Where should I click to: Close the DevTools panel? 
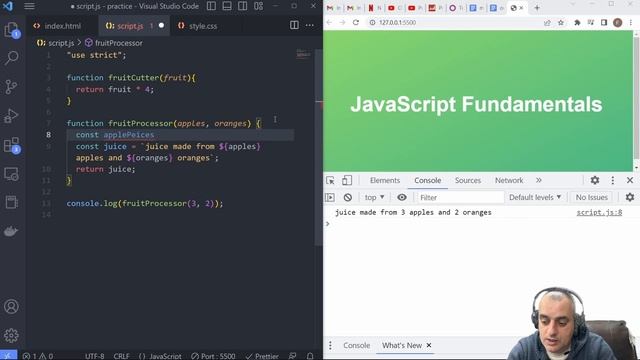[630, 180]
